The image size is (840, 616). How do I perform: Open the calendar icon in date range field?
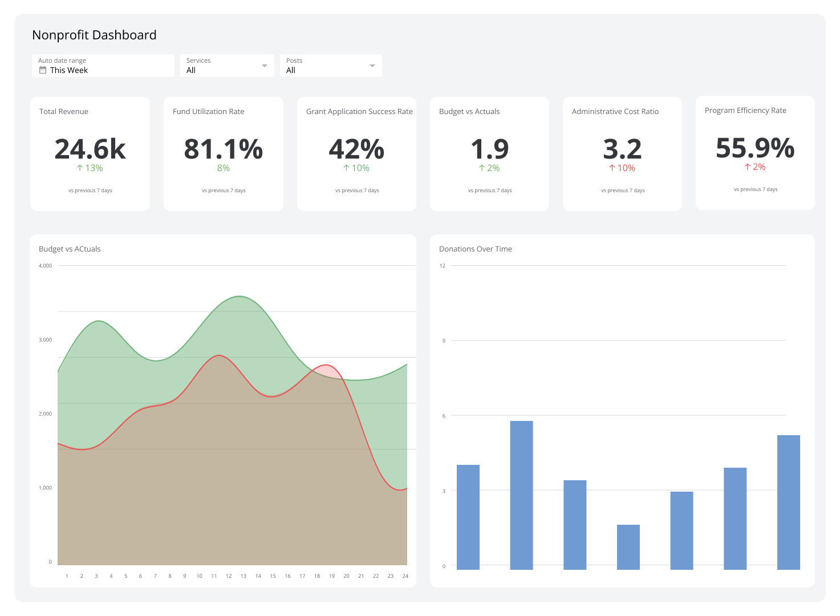point(43,70)
